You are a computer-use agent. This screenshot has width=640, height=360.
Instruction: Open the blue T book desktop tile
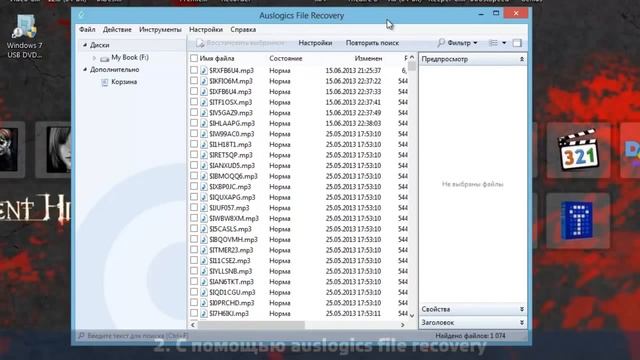tap(578, 220)
